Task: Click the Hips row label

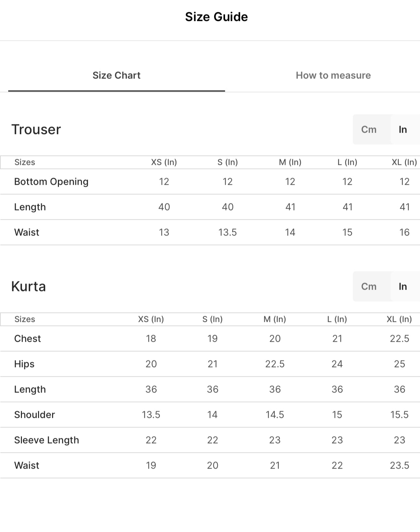Action: point(24,364)
